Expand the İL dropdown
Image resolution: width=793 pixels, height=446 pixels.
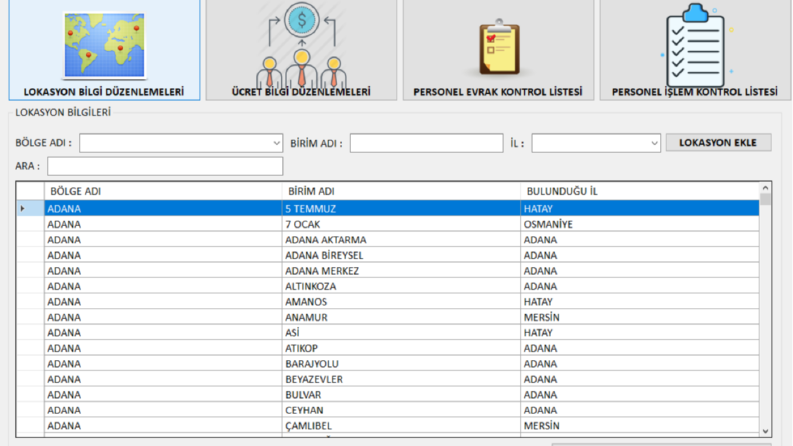tap(654, 143)
